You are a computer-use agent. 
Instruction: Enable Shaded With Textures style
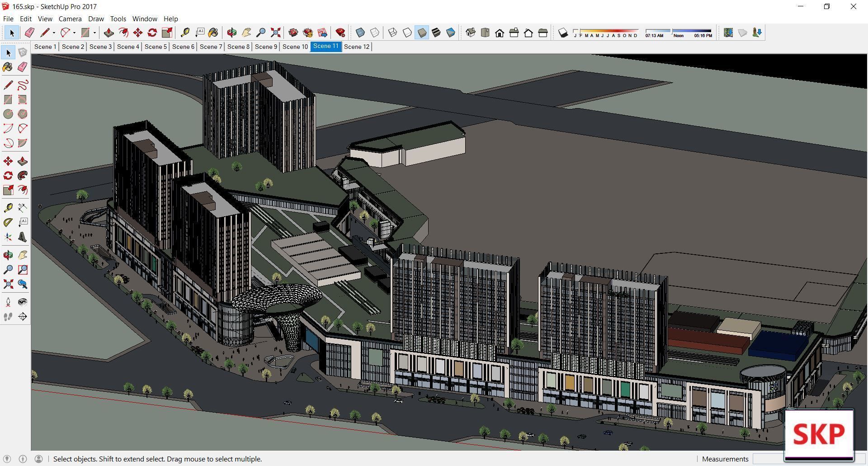(x=436, y=33)
